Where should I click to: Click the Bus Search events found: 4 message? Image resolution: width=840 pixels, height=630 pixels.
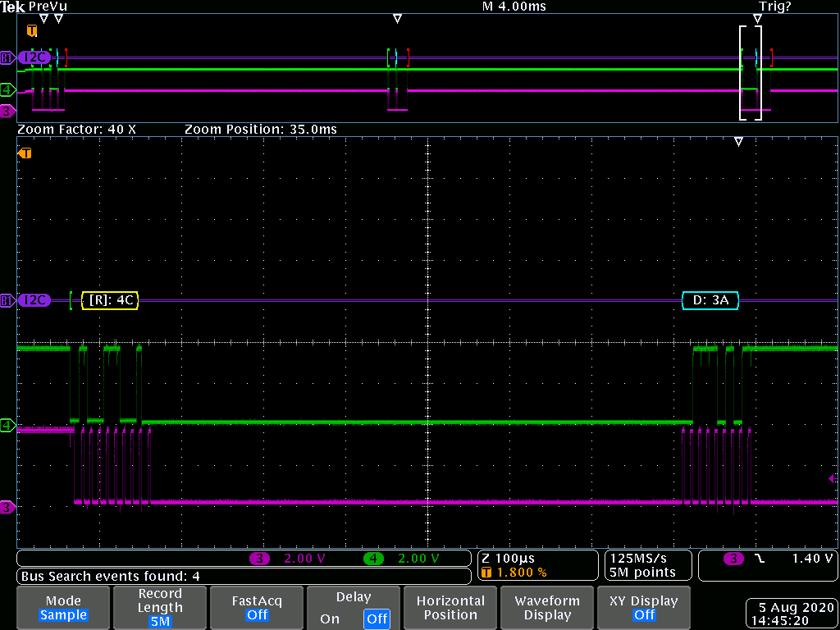(111, 577)
